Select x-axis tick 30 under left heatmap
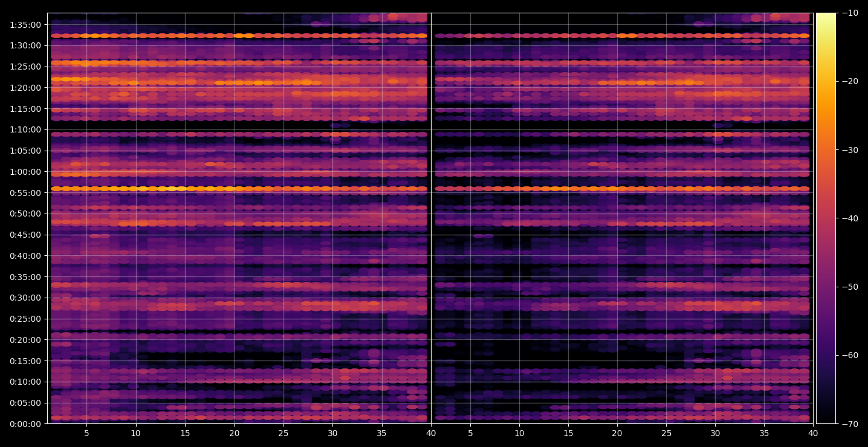This screenshot has width=868, height=447. pyautogui.click(x=332, y=434)
